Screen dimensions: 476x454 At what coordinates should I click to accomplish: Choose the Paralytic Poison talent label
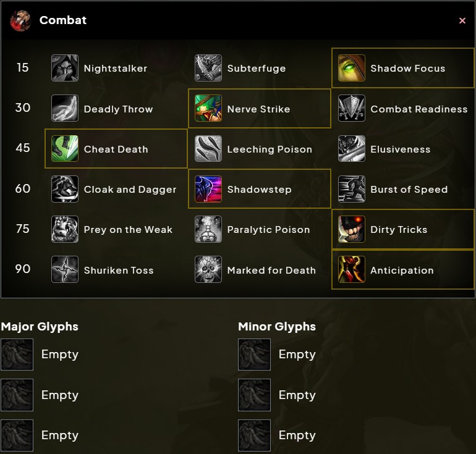pos(268,229)
